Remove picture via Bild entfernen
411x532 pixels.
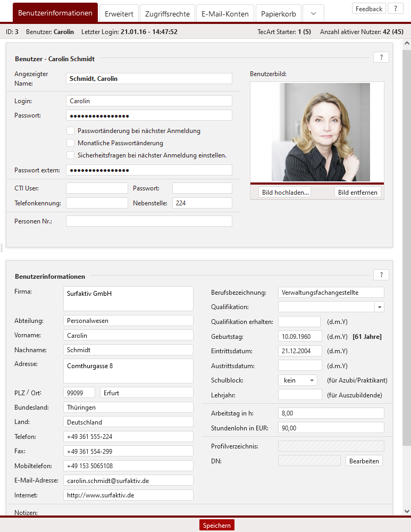pos(357,192)
